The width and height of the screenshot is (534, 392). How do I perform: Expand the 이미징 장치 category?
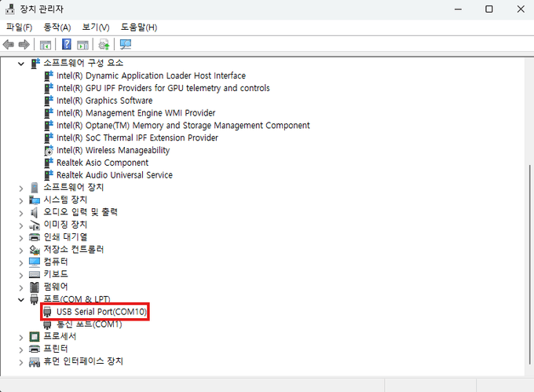(21, 225)
